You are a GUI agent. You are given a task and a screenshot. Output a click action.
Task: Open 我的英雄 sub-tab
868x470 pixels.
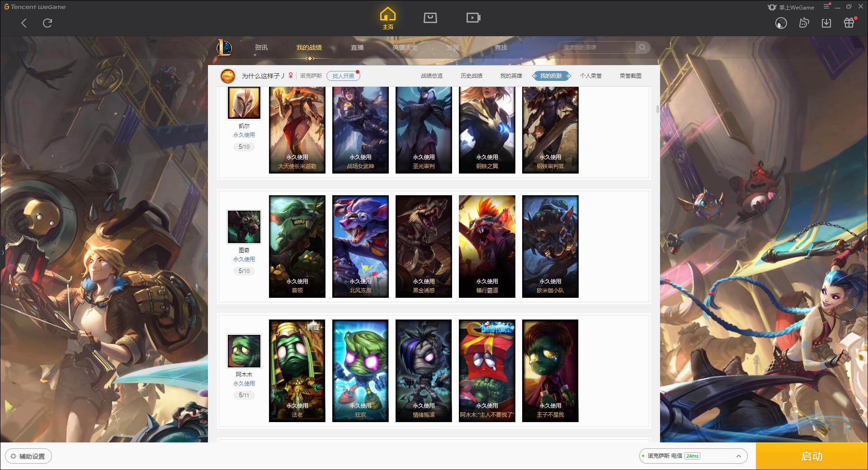(x=511, y=76)
